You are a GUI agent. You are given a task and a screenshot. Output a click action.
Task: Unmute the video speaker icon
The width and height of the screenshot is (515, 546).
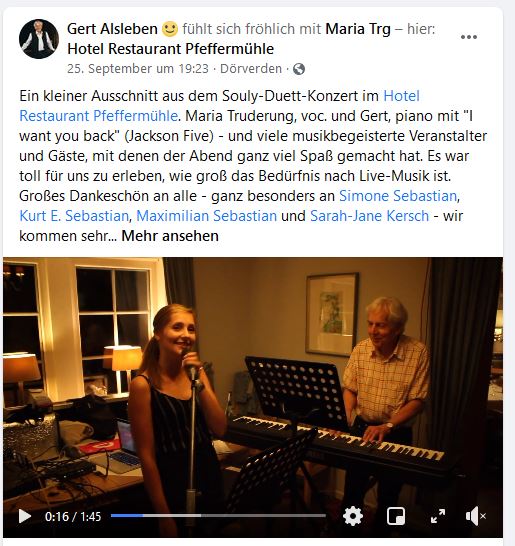[x=475, y=516]
